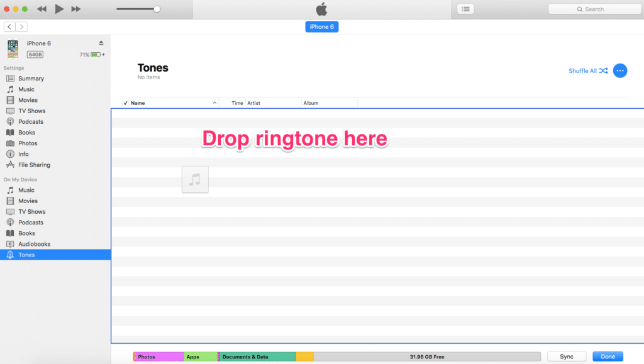Click the Sync button
The height and width of the screenshot is (364, 644).
pos(566,356)
